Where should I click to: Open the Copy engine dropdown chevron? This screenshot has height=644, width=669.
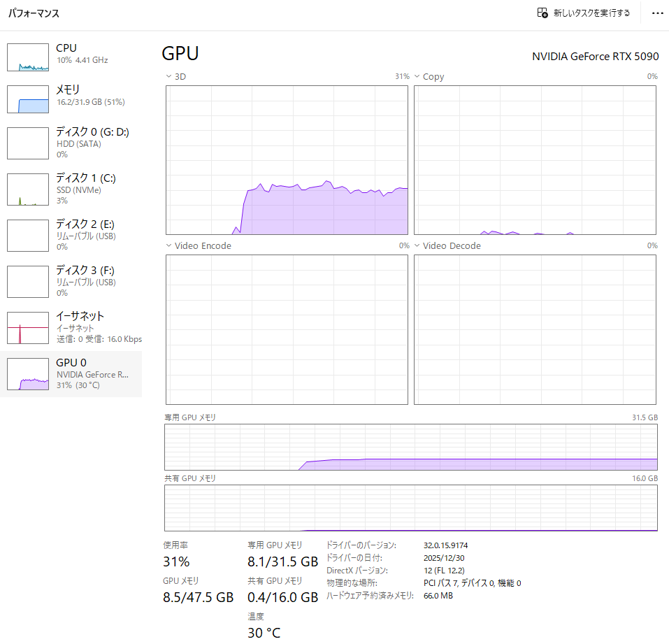pyautogui.click(x=417, y=76)
